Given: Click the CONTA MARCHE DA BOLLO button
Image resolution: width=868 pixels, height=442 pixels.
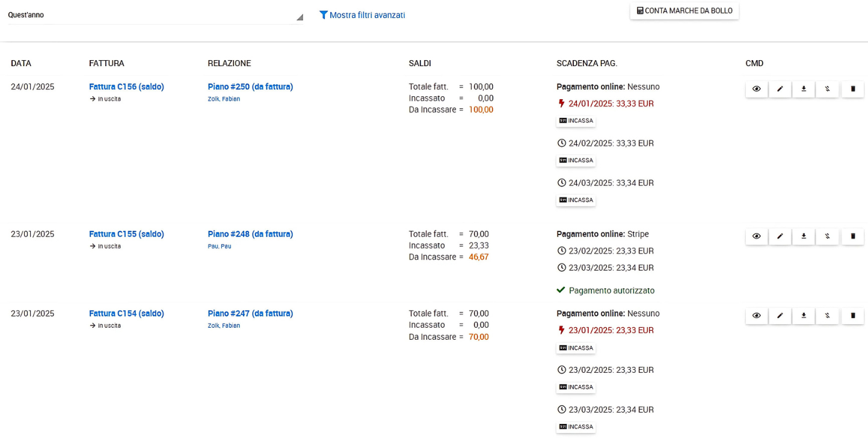Looking at the screenshot, I should click(685, 11).
